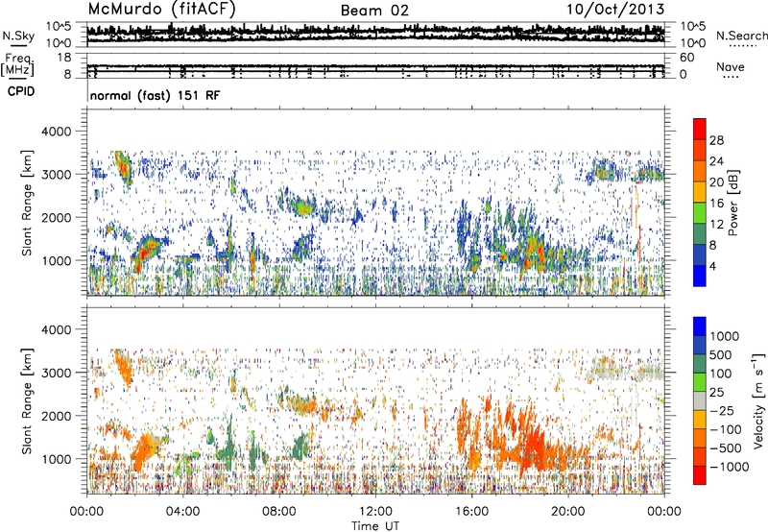The height and width of the screenshot is (532, 768).
Task: Click the Freq. [MHz] axis label
Action: click(18, 64)
